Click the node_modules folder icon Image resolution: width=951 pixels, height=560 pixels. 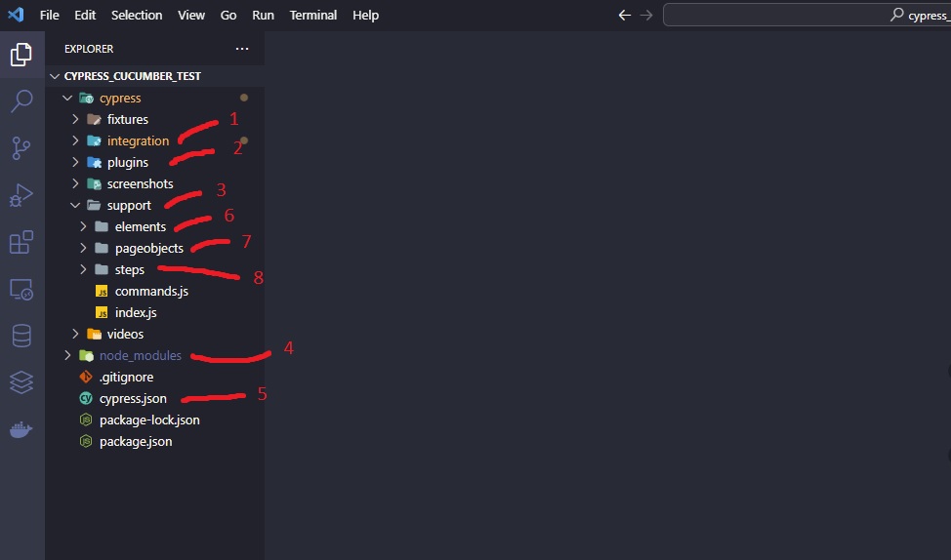(x=86, y=356)
